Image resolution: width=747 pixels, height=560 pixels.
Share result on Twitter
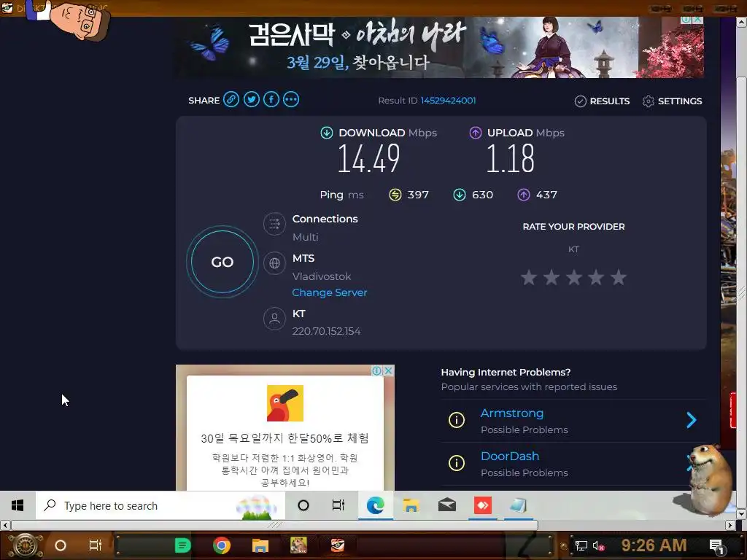tap(252, 99)
